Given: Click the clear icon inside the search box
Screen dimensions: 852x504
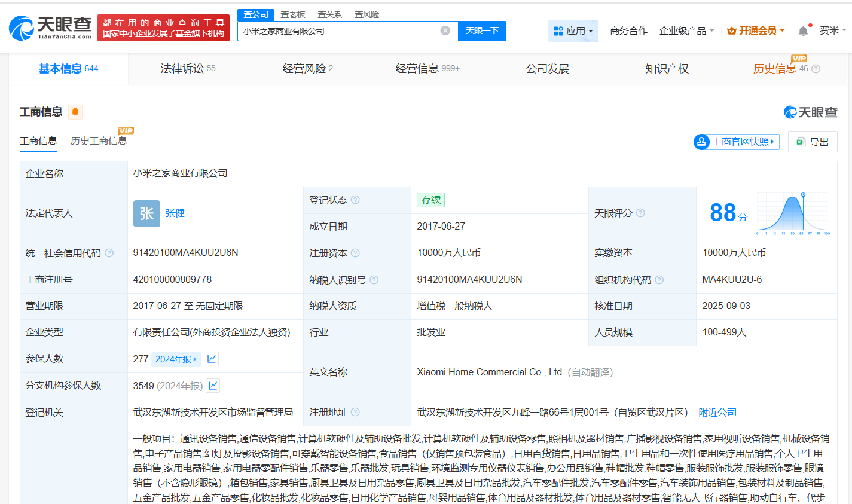Looking at the screenshot, I should tap(445, 30).
